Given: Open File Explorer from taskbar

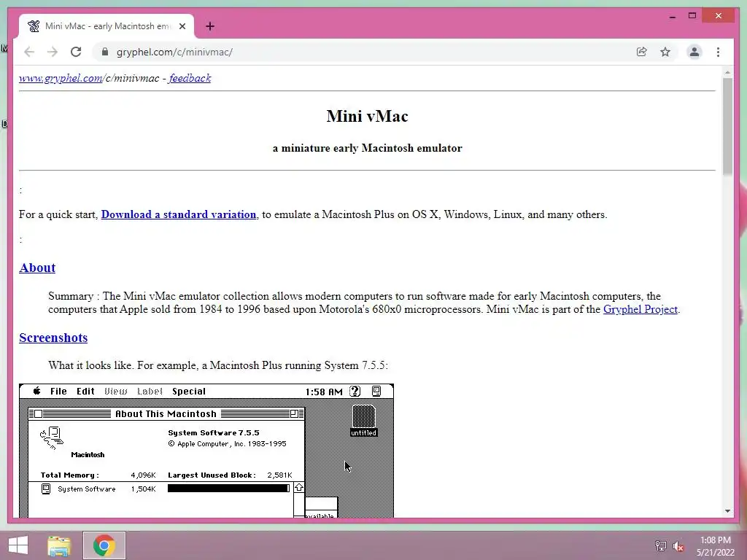Looking at the screenshot, I should click(59, 545).
